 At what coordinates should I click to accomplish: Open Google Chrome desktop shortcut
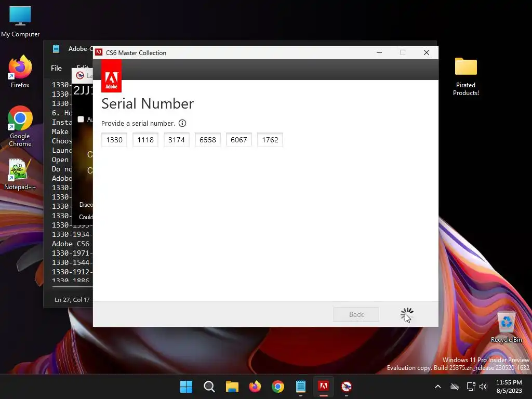[x=20, y=126]
